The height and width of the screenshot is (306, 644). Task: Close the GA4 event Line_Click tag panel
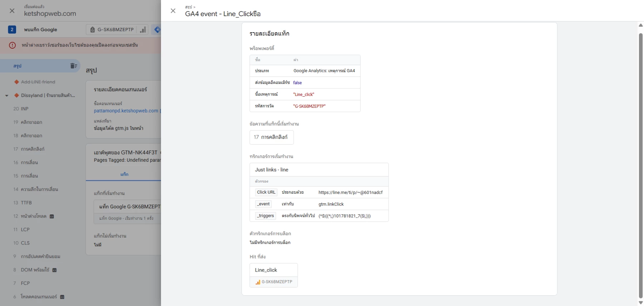173,11
